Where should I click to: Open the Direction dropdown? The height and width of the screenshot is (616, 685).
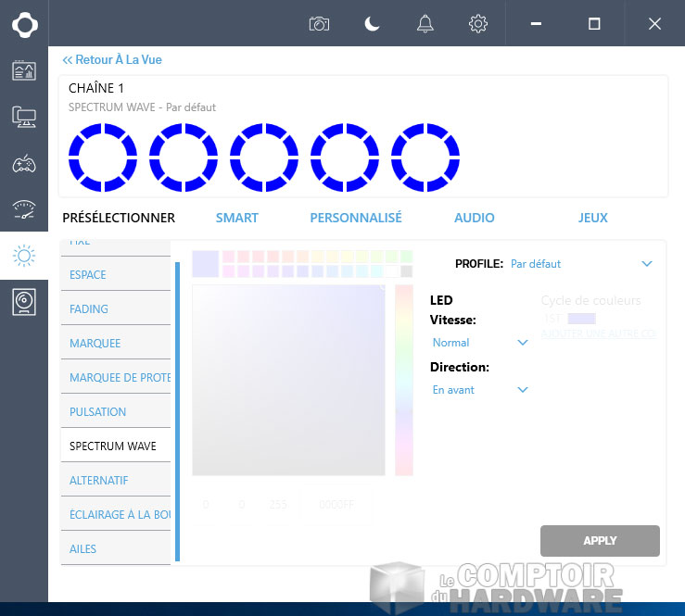coord(522,390)
